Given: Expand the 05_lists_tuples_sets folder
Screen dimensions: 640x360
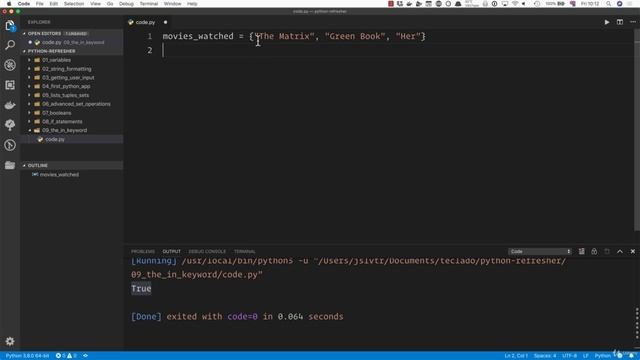Looking at the screenshot, I should click(x=65, y=95).
